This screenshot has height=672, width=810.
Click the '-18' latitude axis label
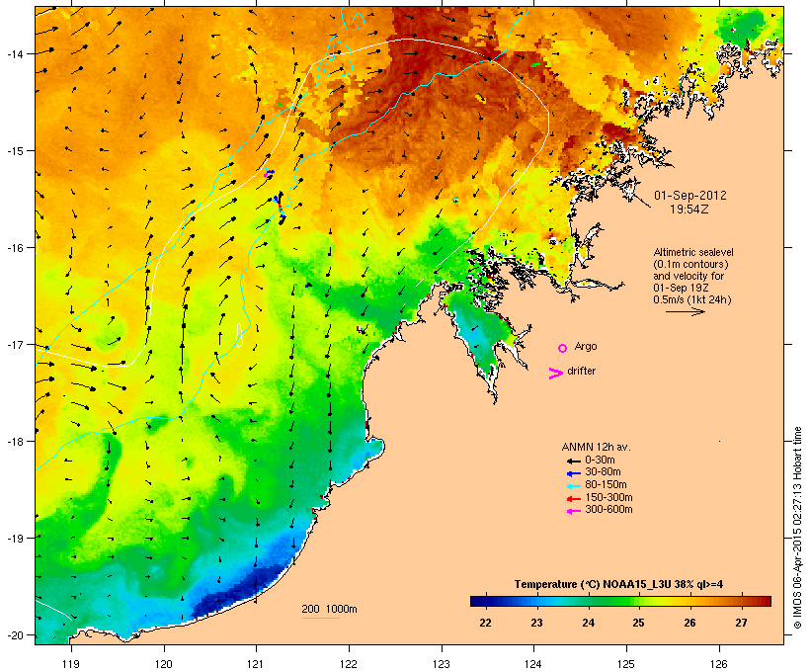(x=15, y=441)
